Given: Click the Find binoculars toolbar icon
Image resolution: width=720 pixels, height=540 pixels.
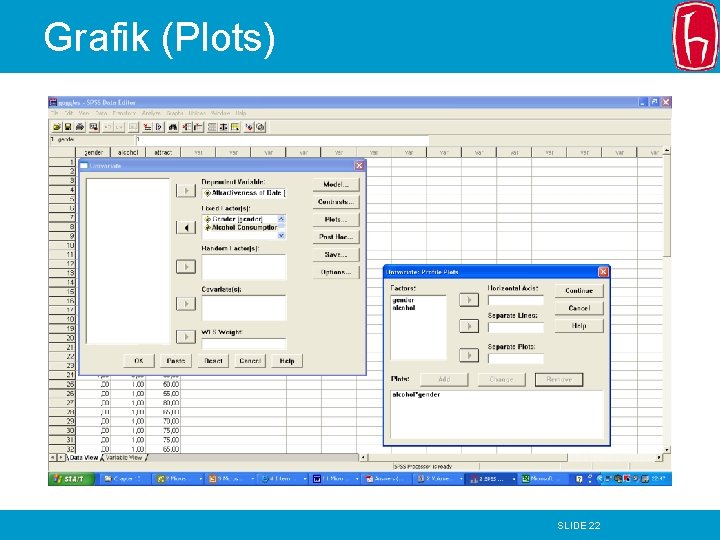Looking at the screenshot, I should 173,127.
